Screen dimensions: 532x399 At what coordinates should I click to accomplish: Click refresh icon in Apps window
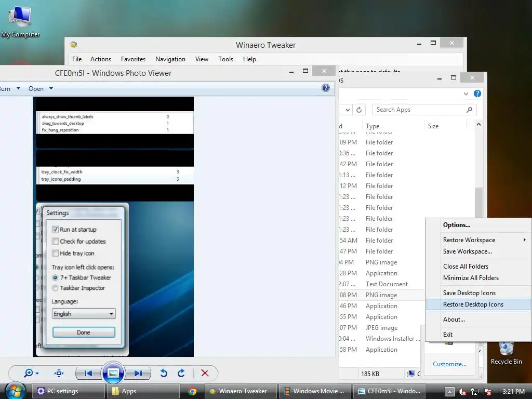(359, 110)
